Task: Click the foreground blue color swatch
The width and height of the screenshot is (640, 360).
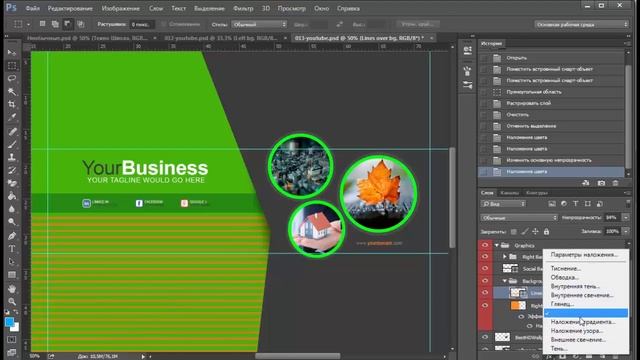Action: (x=9, y=322)
